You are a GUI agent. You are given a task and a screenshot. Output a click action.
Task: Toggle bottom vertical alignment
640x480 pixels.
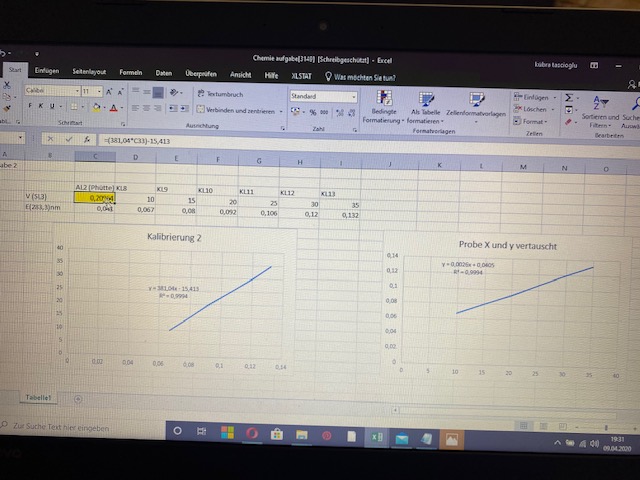coord(158,93)
